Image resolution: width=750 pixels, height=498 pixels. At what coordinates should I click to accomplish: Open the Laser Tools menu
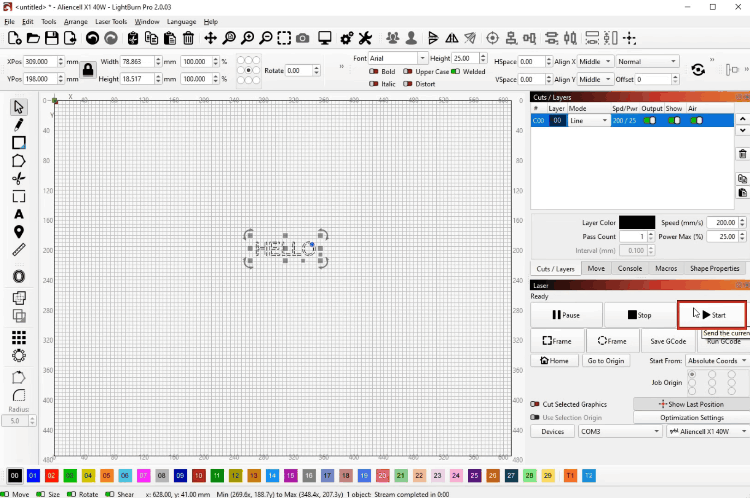[110, 21]
